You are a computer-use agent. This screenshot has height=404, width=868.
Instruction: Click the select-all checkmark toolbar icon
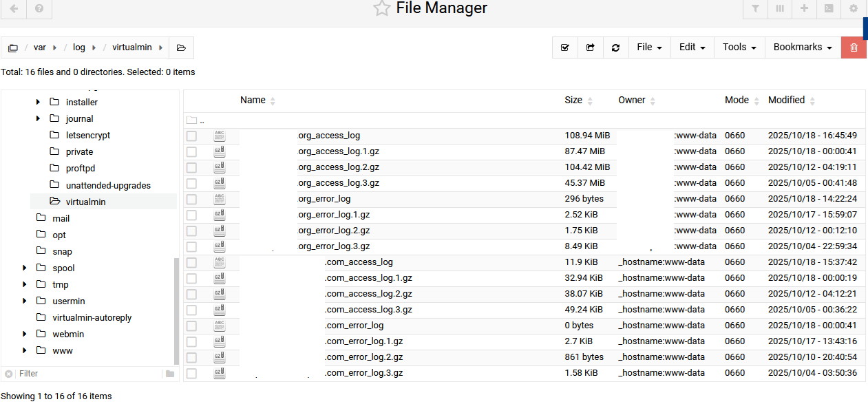click(x=565, y=47)
